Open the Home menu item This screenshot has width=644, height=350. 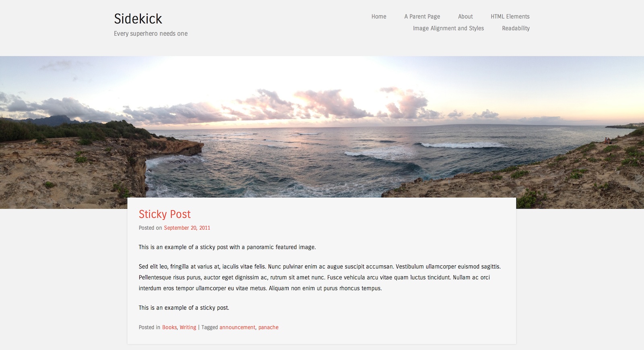tap(379, 17)
